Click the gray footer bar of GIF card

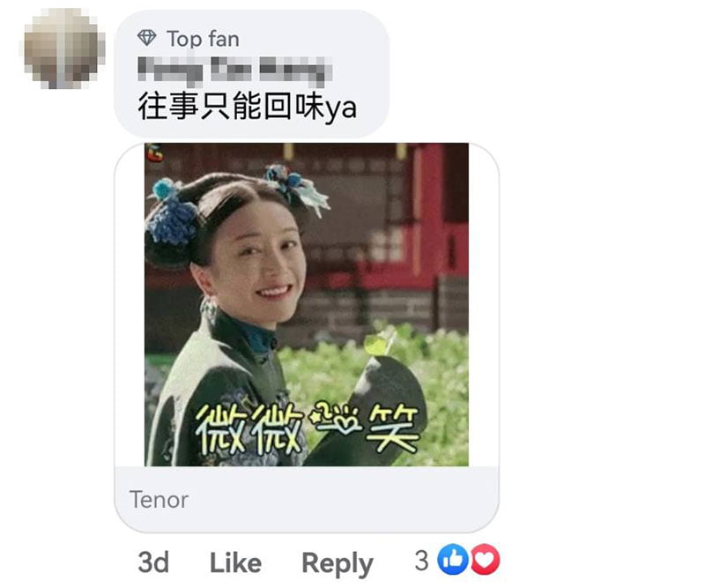[x=307, y=499]
